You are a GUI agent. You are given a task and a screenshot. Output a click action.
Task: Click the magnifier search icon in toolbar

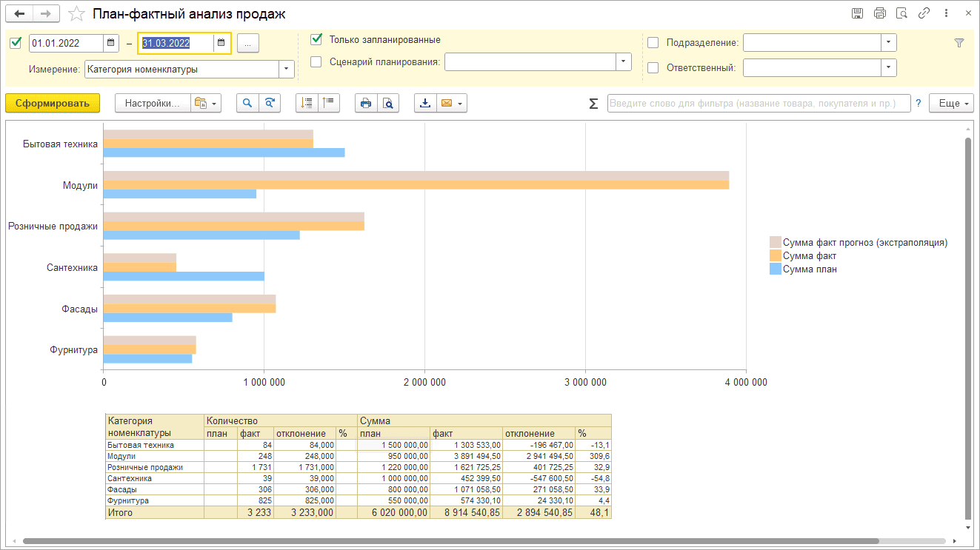click(248, 104)
